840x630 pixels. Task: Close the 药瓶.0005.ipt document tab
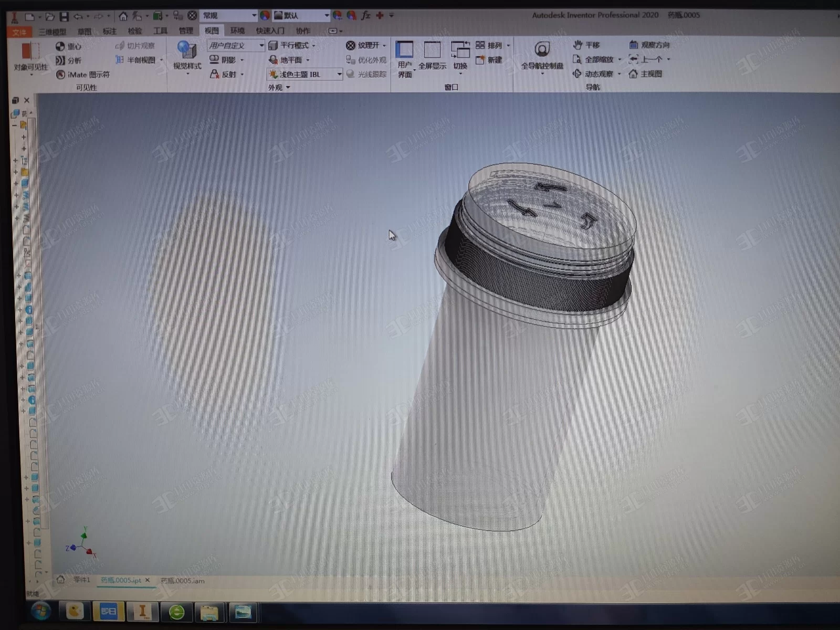(x=148, y=580)
